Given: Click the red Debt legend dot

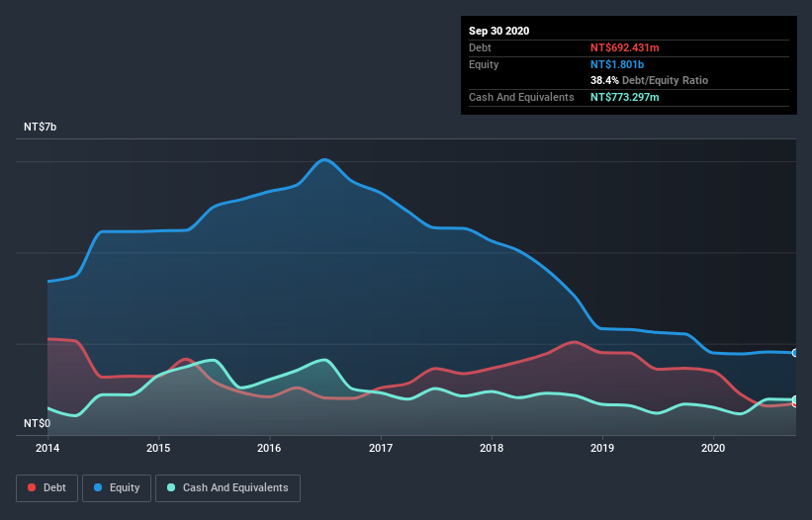Looking at the screenshot, I should click(32, 487).
